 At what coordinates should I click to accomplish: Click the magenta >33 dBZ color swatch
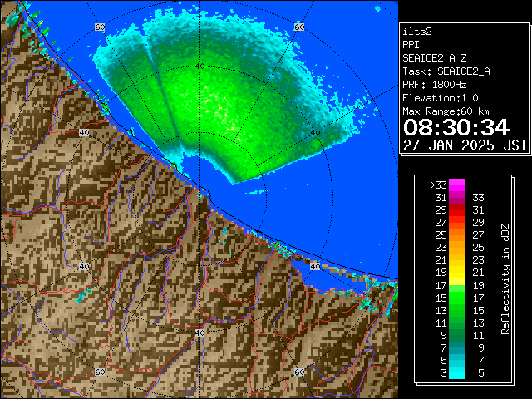457,185
